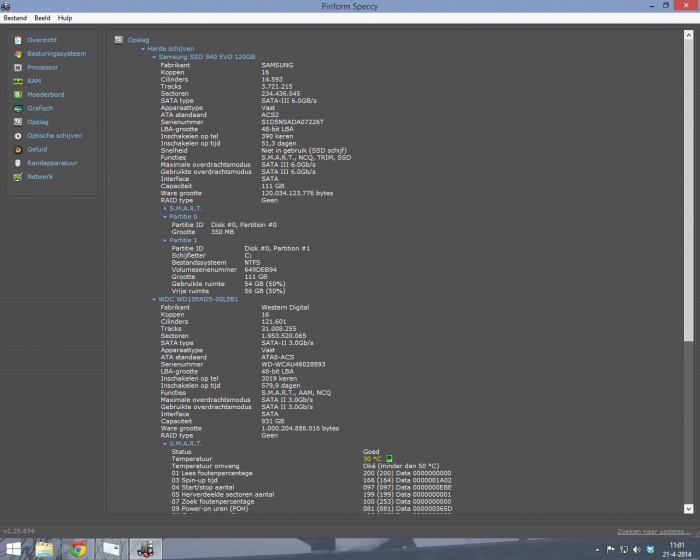
Task: Expand the Samsung S.M.A.R.T. section
Action: click(165, 209)
